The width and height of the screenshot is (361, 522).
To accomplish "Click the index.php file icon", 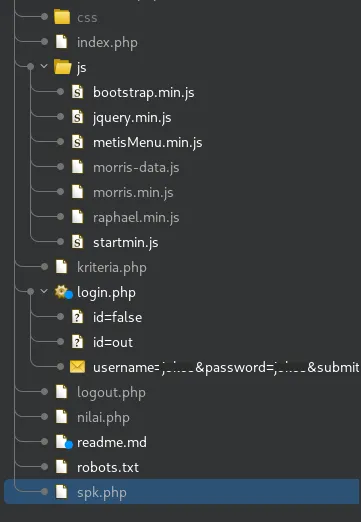I will (61, 42).
